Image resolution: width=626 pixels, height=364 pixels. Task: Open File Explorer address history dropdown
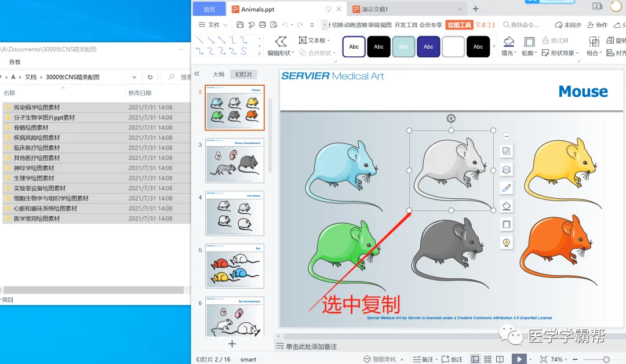coord(134,77)
